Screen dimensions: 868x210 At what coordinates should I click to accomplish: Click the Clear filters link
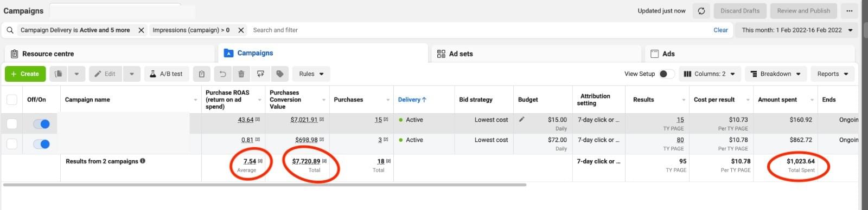(720, 30)
